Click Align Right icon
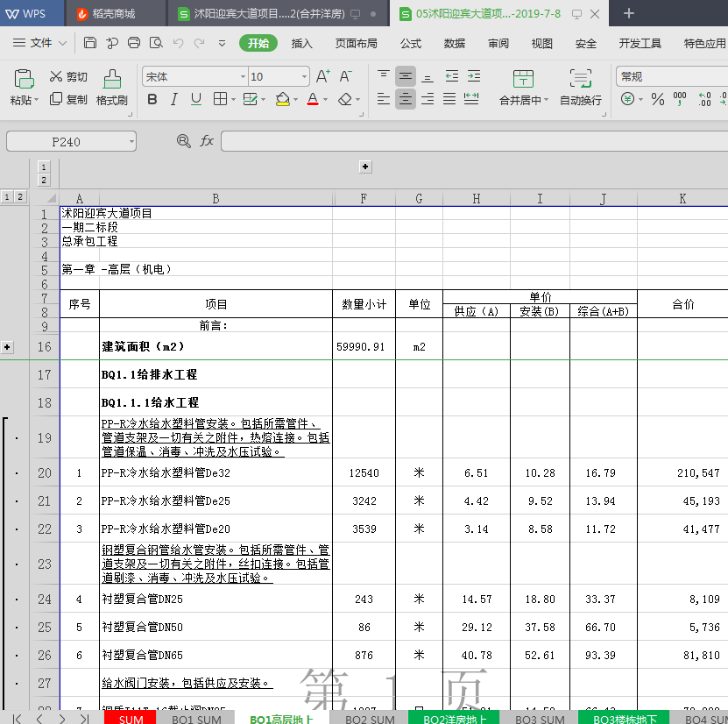 (x=428, y=99)
